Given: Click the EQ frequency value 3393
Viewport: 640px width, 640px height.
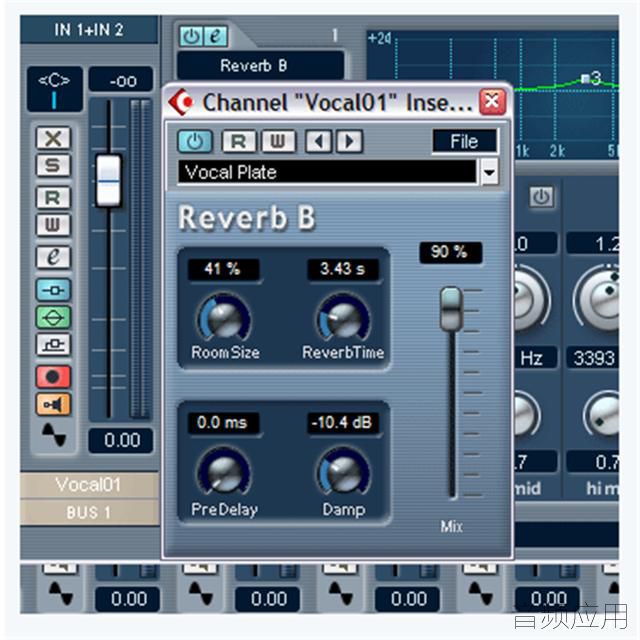Looking at the screenshot, I should (593, 358).
